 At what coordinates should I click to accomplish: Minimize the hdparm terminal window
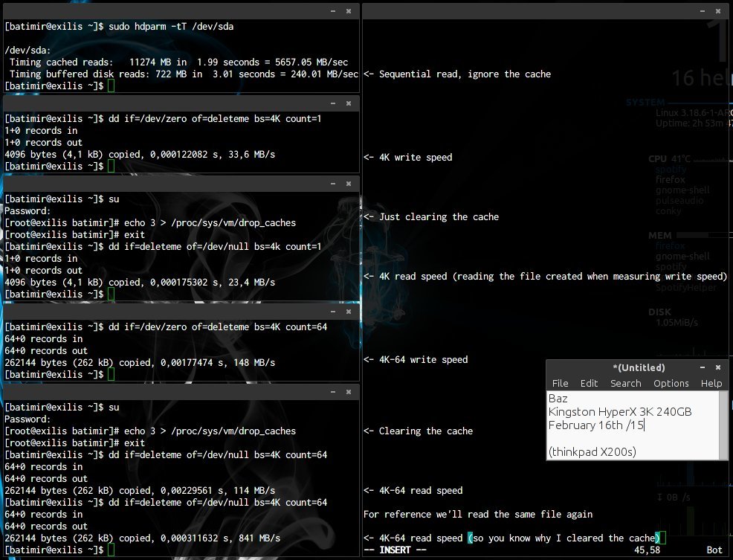(x=334, y=11)
